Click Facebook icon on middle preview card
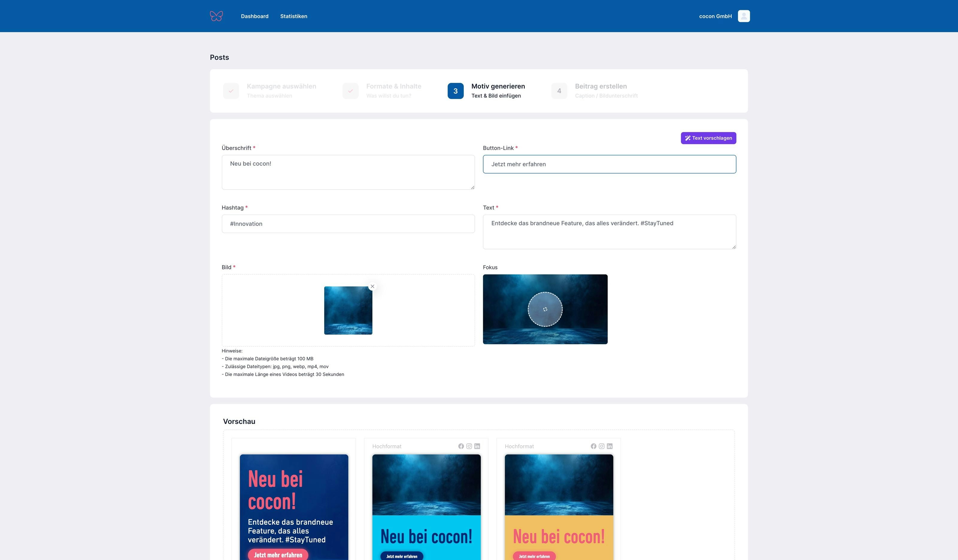This screenshot has height=560, width=958. (x=461, y=446)
